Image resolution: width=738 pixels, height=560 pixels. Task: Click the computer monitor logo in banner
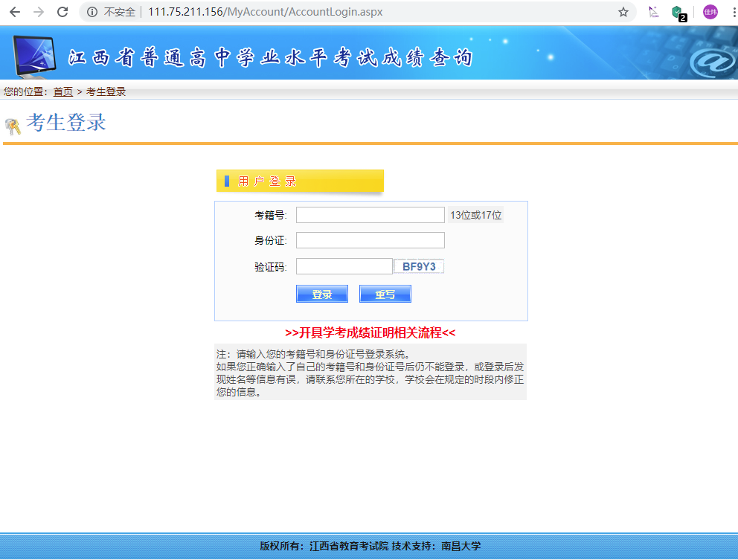click(x=34, y=57)
